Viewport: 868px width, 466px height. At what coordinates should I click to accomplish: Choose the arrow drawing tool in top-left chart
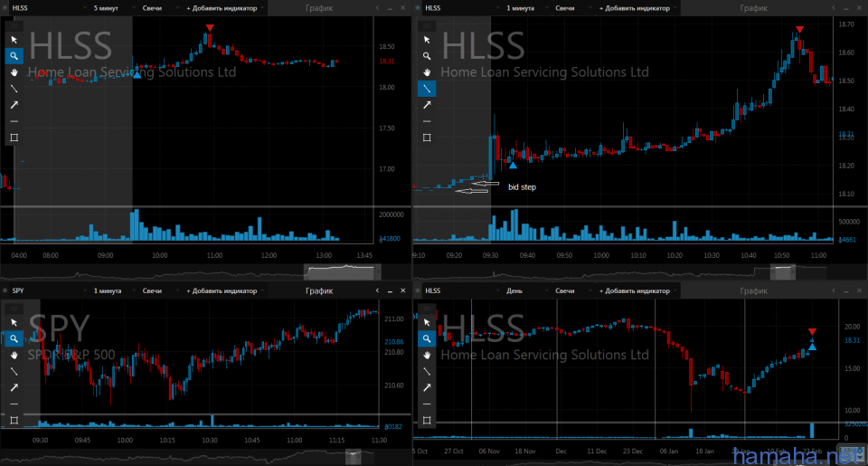pos(14,105)
